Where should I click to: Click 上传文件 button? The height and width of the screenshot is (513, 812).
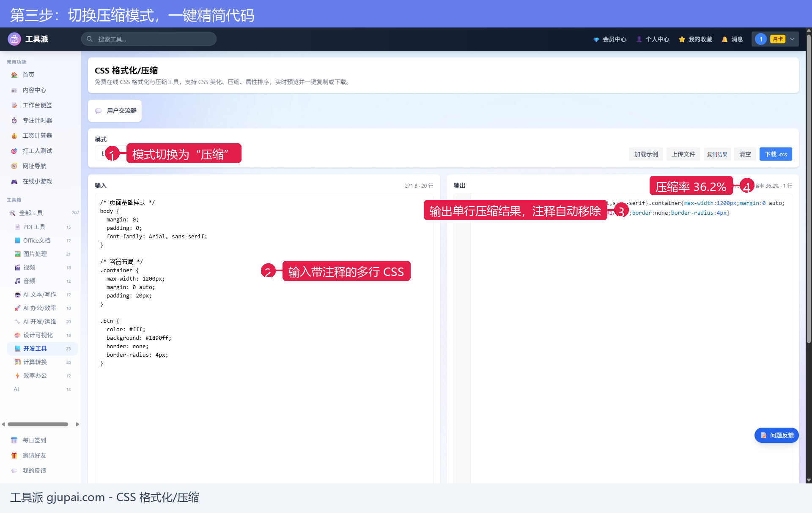tap(683, 154)
